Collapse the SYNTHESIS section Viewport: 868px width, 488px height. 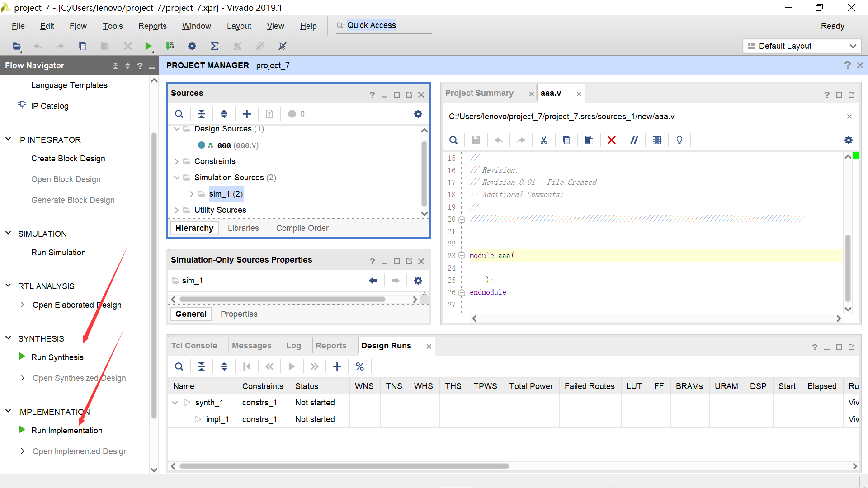coord(8,338)
